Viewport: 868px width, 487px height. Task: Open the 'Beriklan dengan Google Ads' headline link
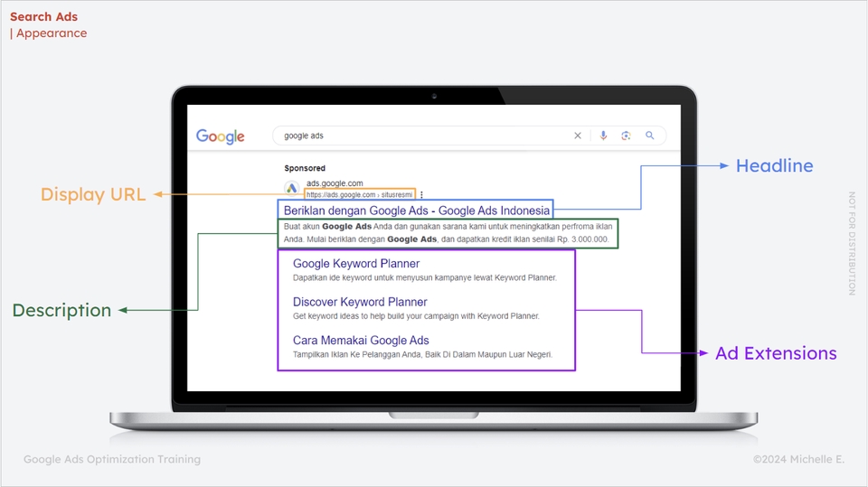[x=416, y=211]
